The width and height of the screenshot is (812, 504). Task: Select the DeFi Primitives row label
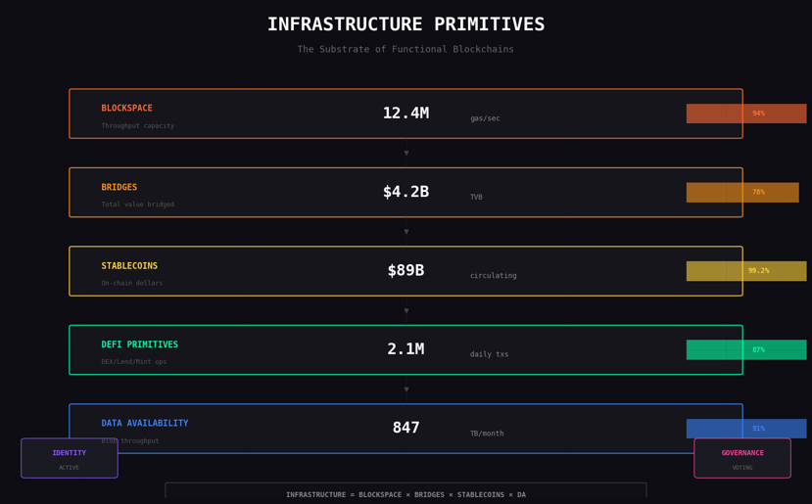(140, 345)
